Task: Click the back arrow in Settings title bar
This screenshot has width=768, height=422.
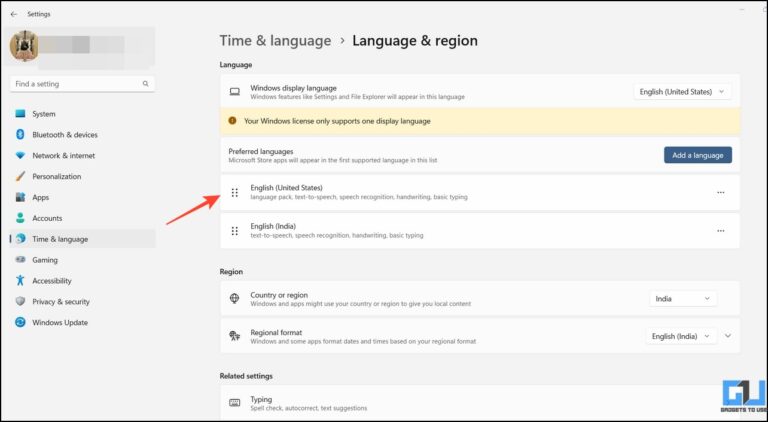Action: tap(13, 14)
